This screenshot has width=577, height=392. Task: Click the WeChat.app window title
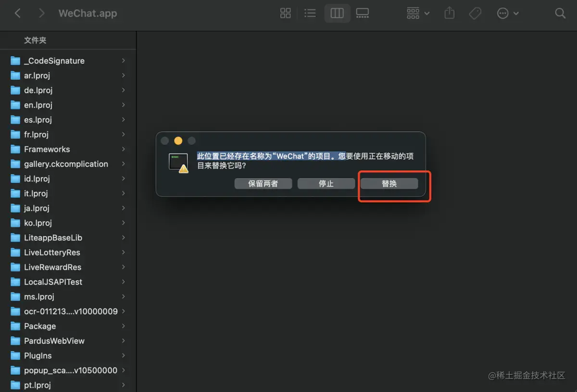(x=88, y=13)
